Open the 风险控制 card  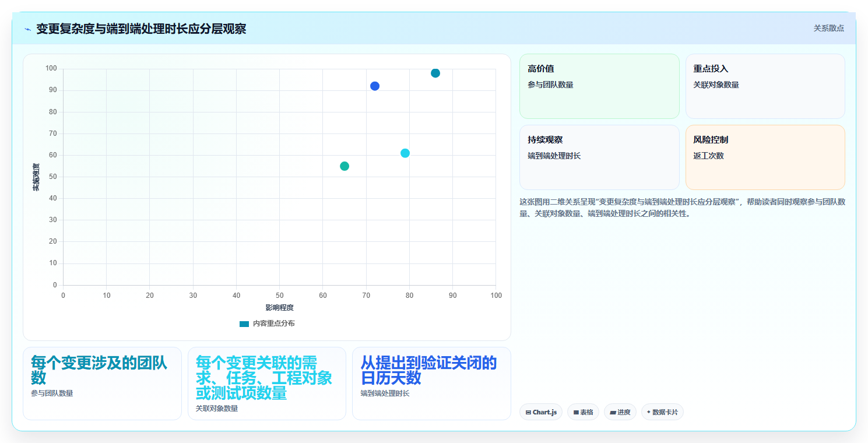coord(765,157)
